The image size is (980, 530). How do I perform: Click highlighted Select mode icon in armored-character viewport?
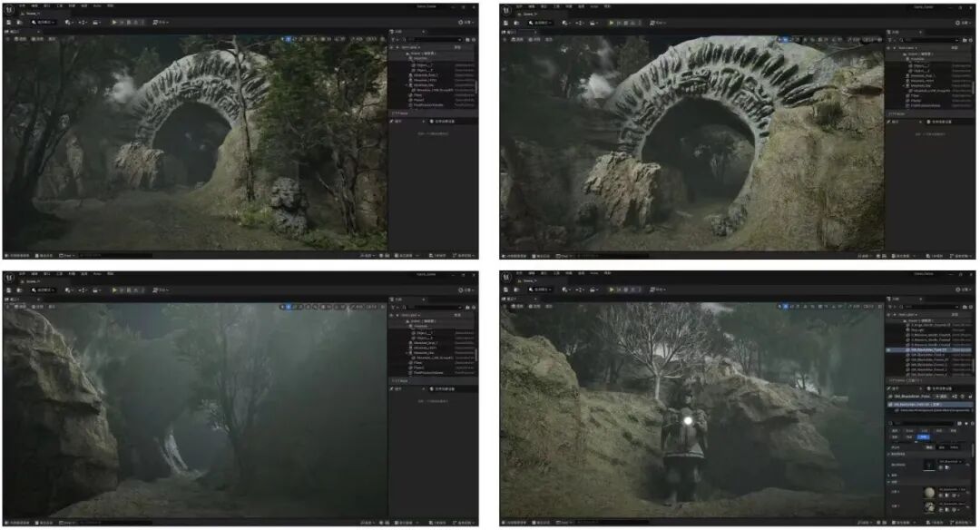[785, 307]
